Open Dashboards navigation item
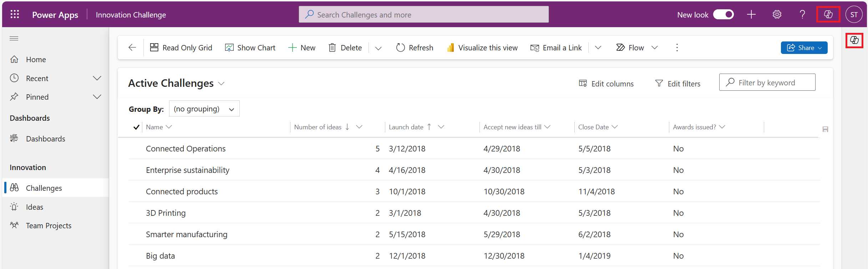This screenshot has width=868, height=269. [x=56, y=139]
